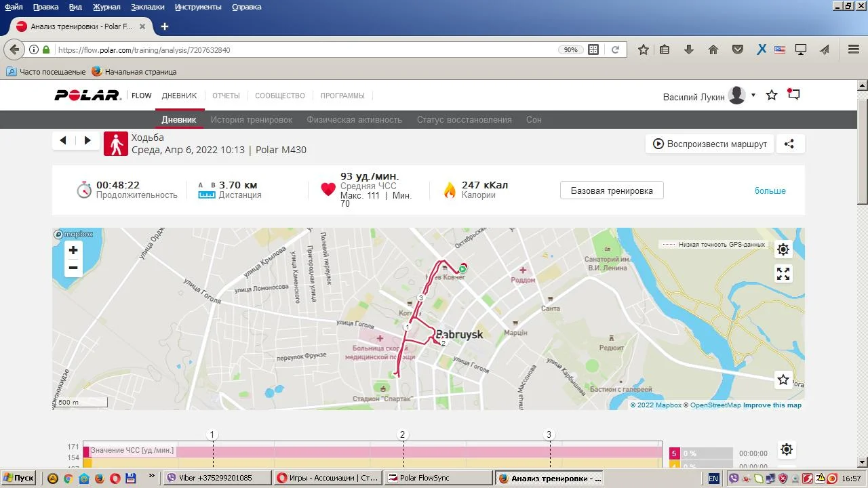Open the Вид menu
The height and width of the screenshot is (488, 868).
coord(75,7)
